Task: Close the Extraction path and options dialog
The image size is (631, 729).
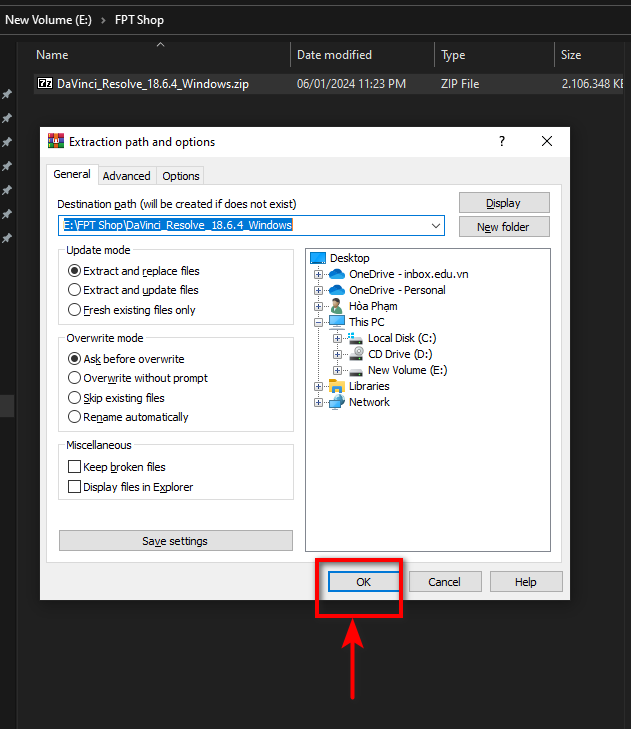Action: (547, 141)
